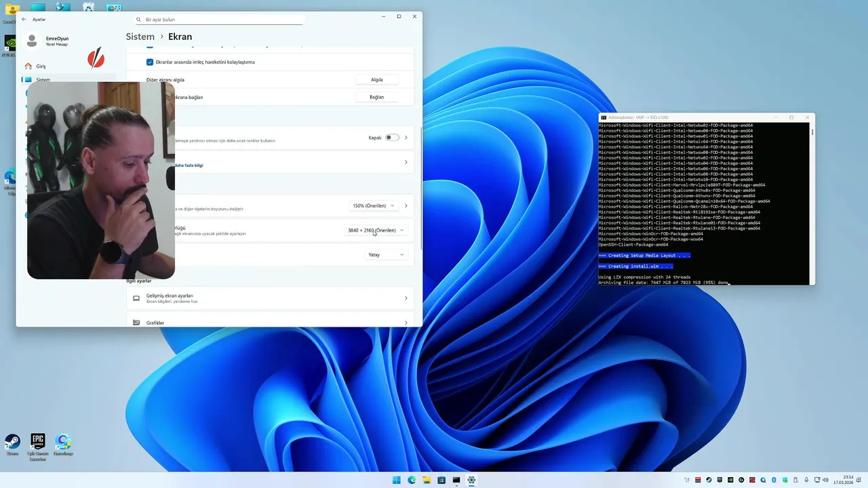868x488 pixels.
Task: Open Gelişmiş ekran ayarları
Action: click(271, 298)
